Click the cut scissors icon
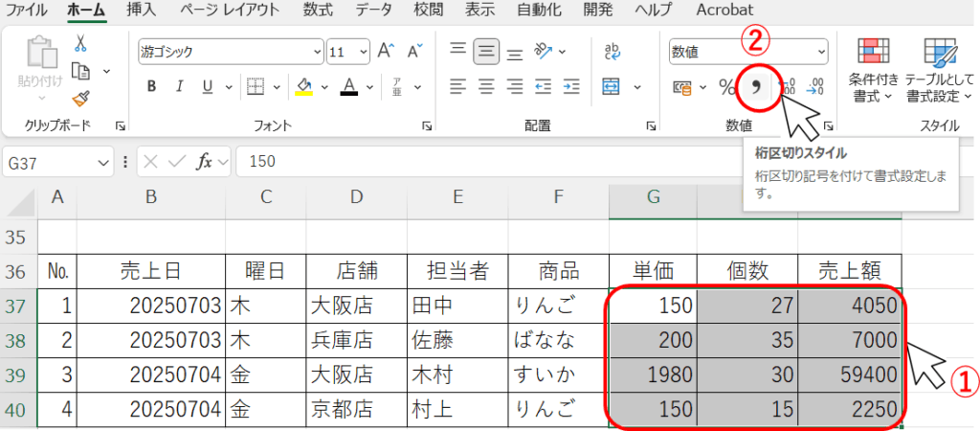Image resolution: width=980 pixels, height=431 pixels. coord(81,43)
